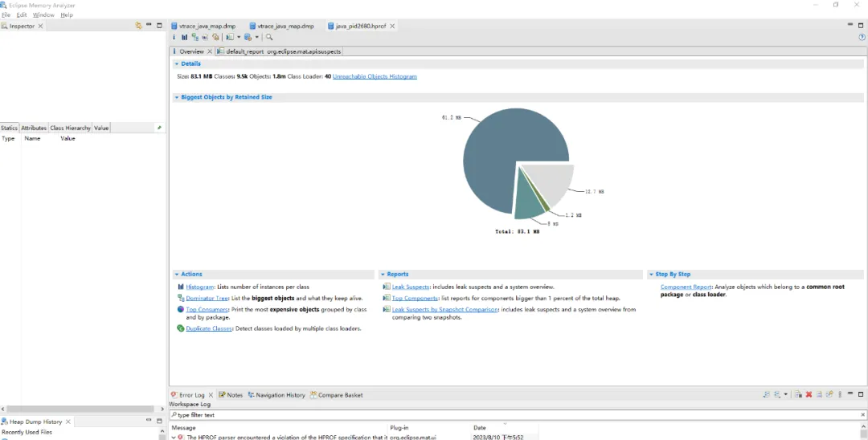Open the Leak Suspects report link
The height and width of the screenshot is (440, 868).
410,287
